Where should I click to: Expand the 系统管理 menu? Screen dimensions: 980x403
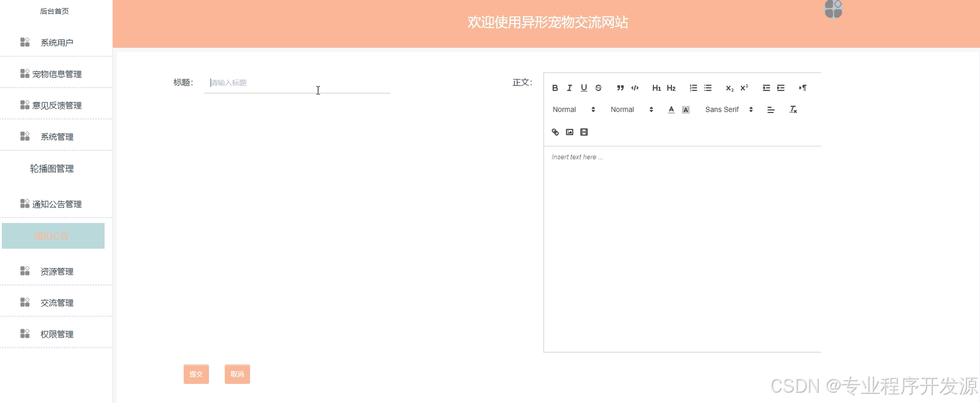coord(56,137)
